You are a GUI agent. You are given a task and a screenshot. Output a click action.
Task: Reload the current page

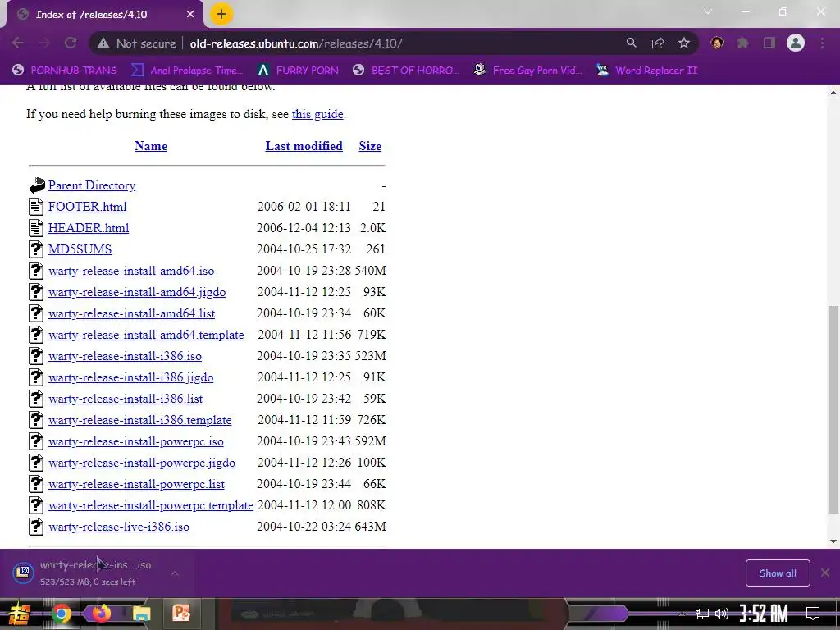pos(71,43)
